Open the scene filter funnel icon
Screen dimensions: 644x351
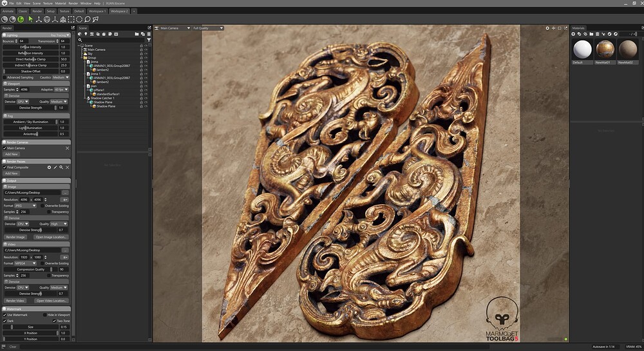point(149,40)
